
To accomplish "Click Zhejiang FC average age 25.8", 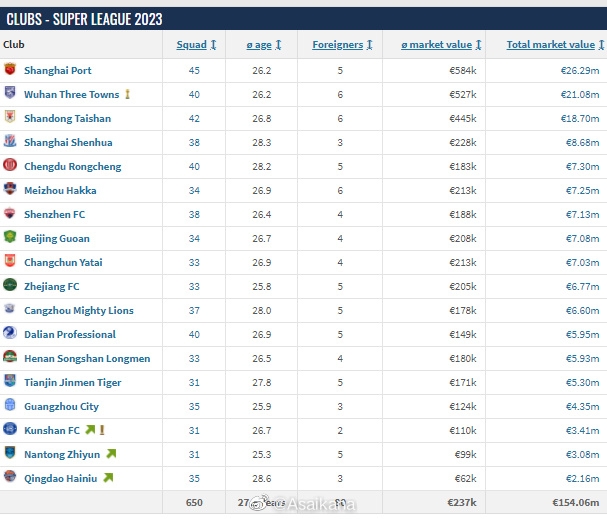I will (x=262, y=286).
